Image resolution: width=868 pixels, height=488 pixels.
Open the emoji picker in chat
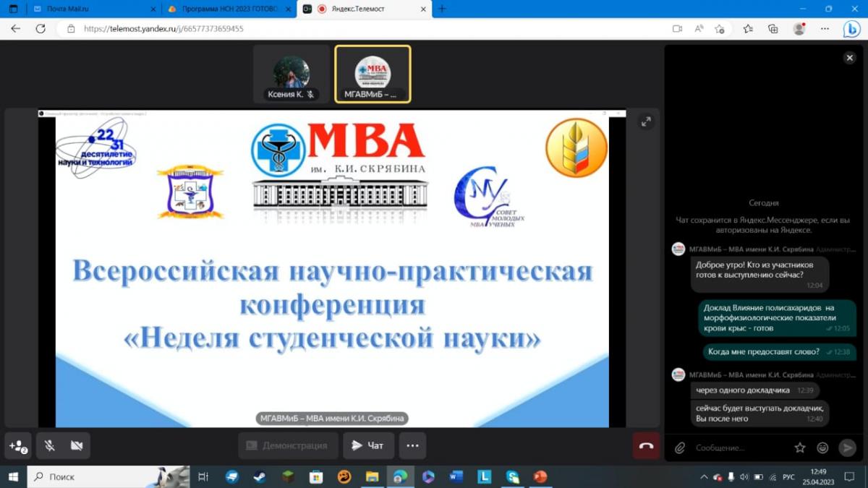(822, 448)
